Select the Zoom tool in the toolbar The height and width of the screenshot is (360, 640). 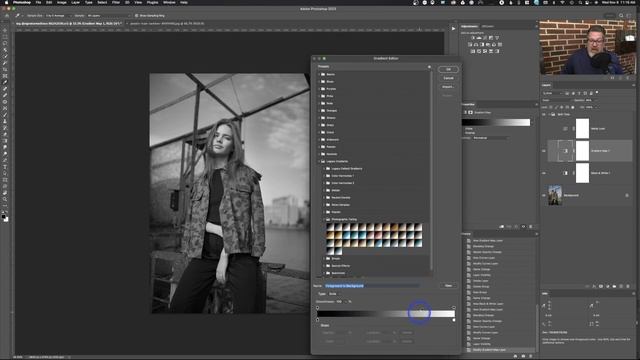click(x=5, y=199)
